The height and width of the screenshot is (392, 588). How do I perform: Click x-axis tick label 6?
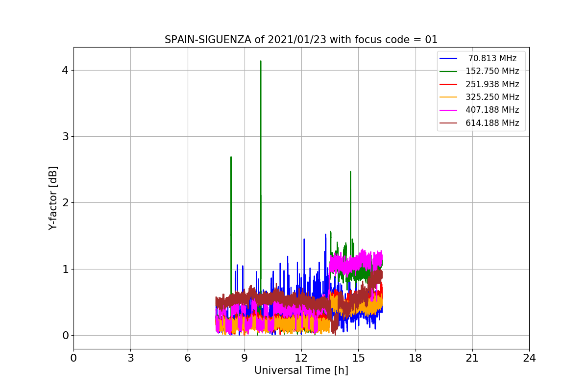pyautogui.click(x=188, y=358)
